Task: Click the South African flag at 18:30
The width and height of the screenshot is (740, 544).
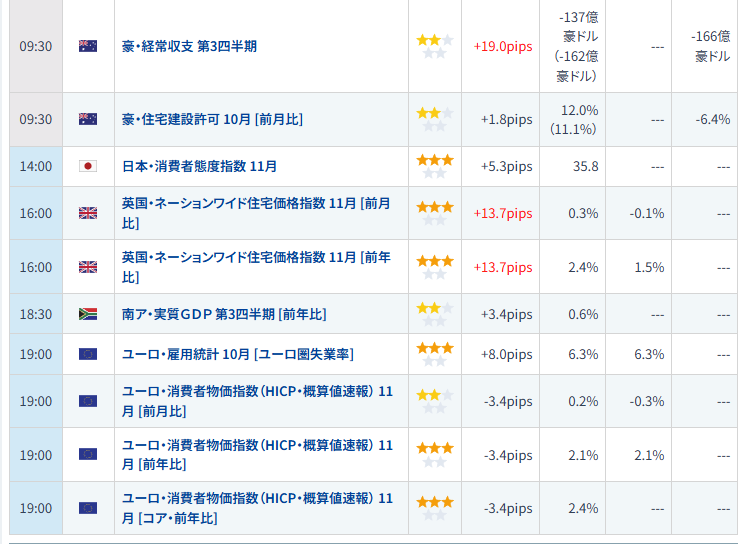Action: 88,314
